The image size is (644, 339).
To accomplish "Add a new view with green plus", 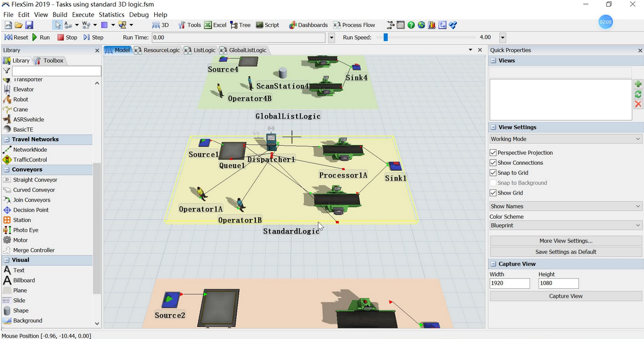I will pos(638,84).
